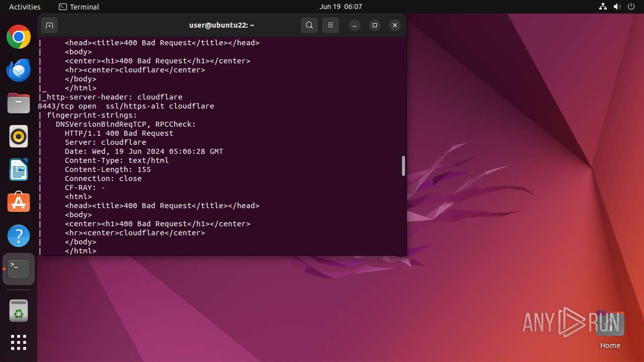Viewport: 644px width, 362px height.
Task: Close the terminal window
Action: [395, 25]
